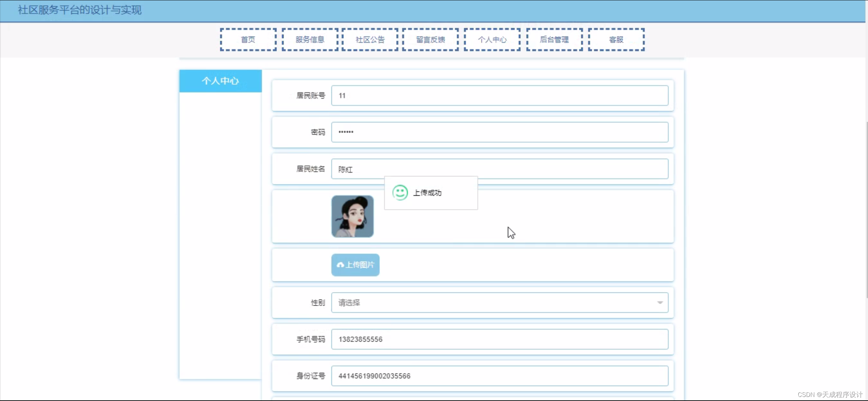The image size is (868, 401).
Task: Navigate to 留言反馈
Action: click(x=430, y=40)
